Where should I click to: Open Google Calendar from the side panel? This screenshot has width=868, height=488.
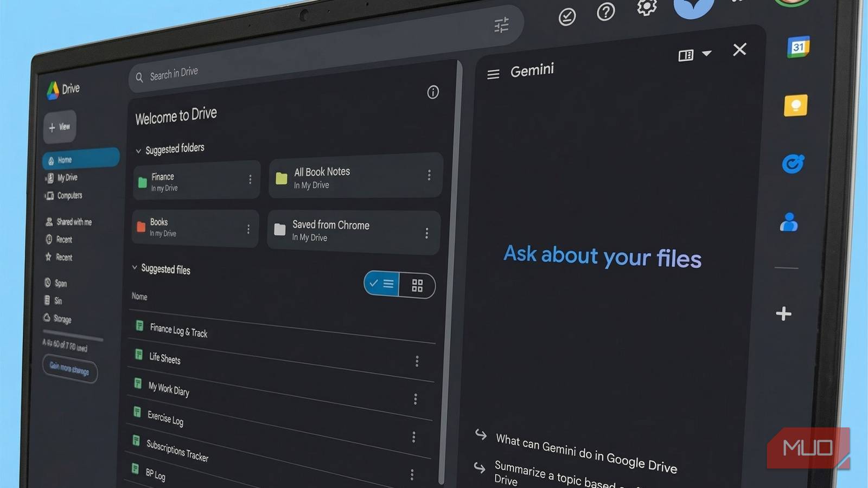(798, 47)
